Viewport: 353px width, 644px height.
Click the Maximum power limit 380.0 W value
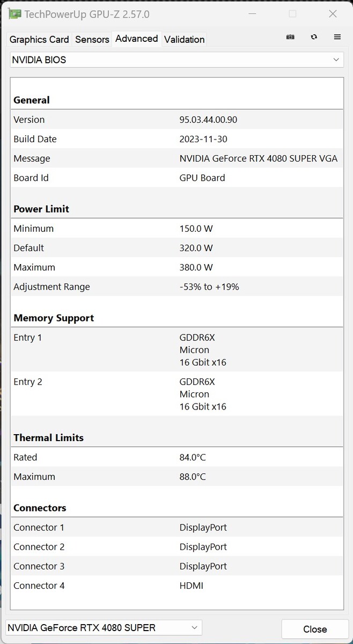click(196, 267)
